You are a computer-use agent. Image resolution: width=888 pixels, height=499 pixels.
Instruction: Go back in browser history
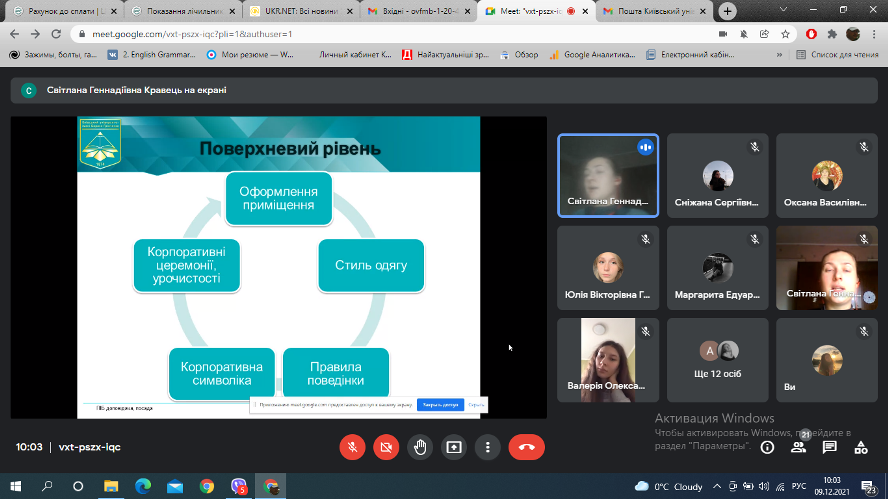pyautogui.click(x=15, y=34)
